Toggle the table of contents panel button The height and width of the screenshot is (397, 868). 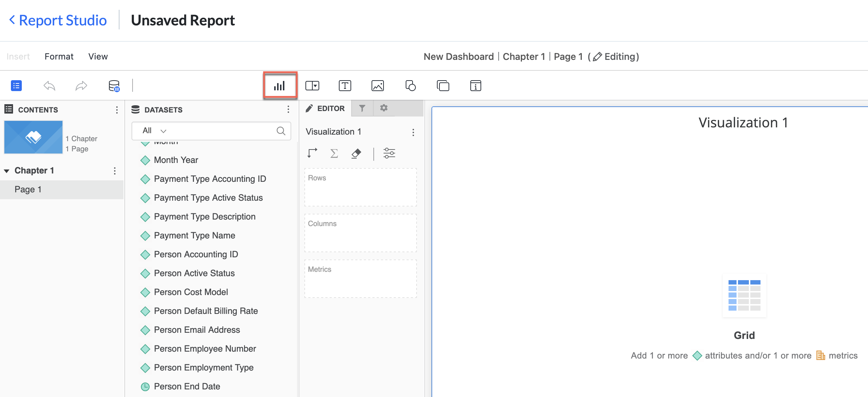16,86
